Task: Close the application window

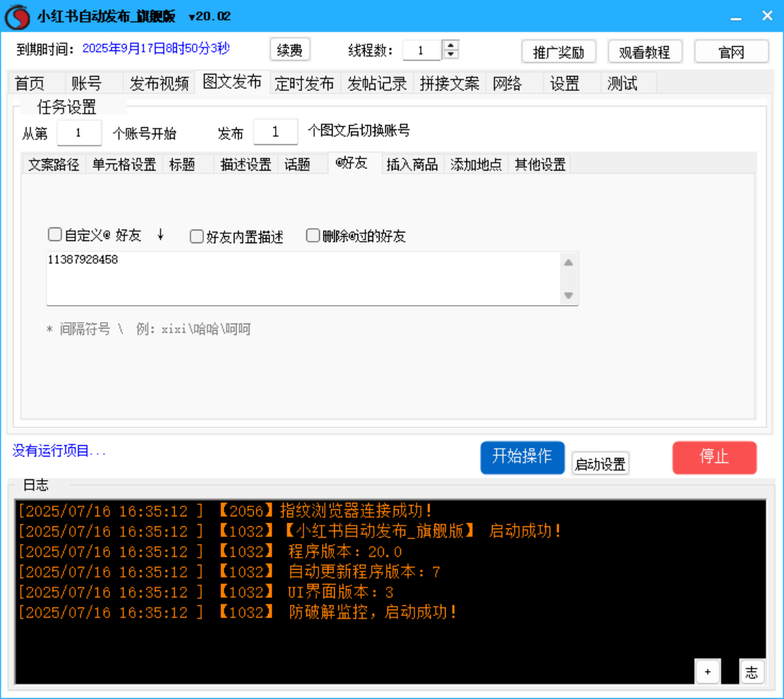Action: click(767, 16)
